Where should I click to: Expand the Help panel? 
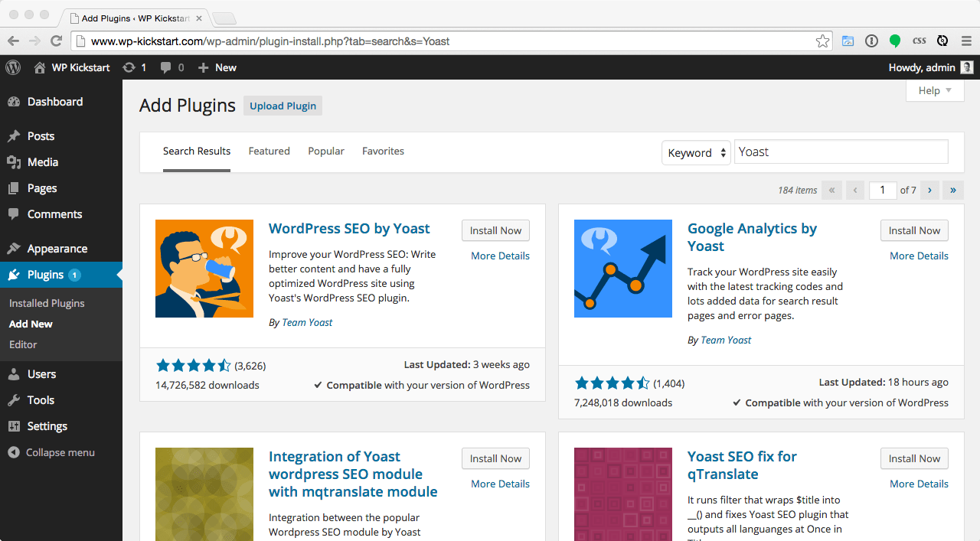[935, 90]
